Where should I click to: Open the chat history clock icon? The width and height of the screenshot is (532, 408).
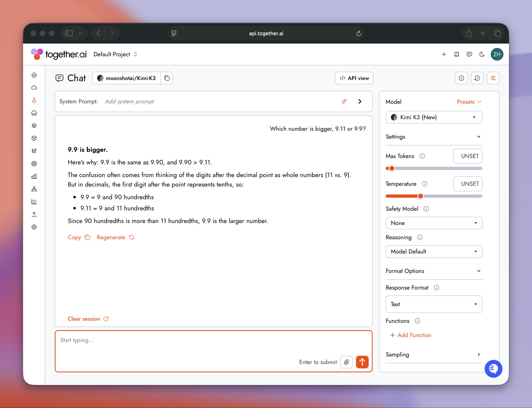[x=477, y=78]
